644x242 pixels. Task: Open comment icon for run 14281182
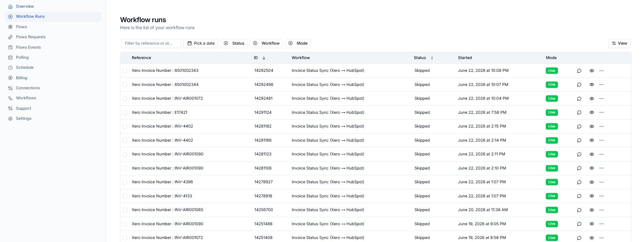[x=579, y=127]
